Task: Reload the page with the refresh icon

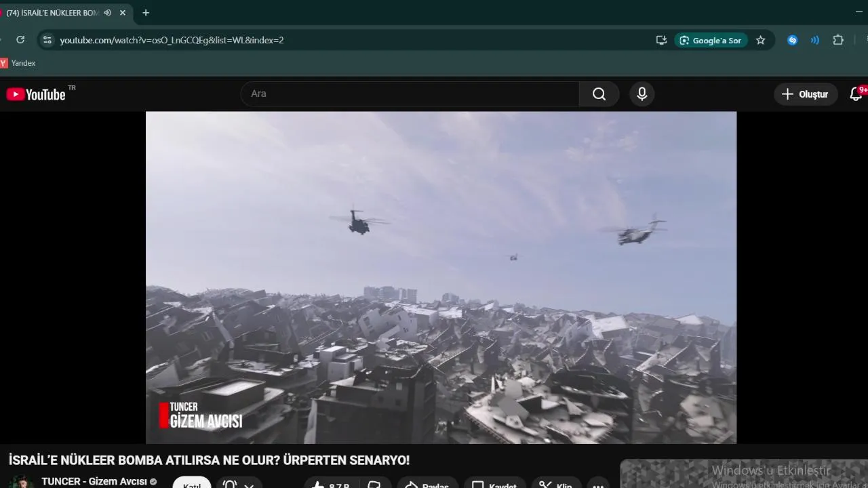Action: (20, 40)
